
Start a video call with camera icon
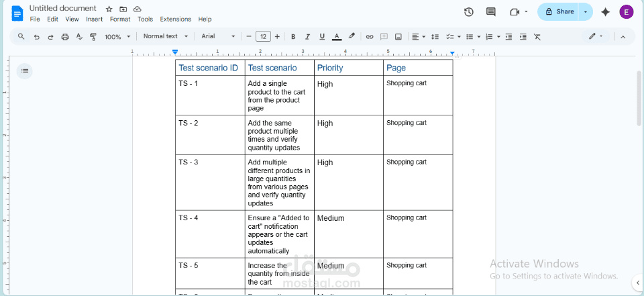click(515, 12)
